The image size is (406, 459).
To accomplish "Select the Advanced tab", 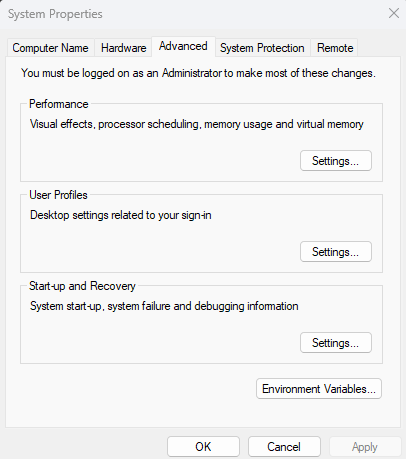I will click(183, 46).
